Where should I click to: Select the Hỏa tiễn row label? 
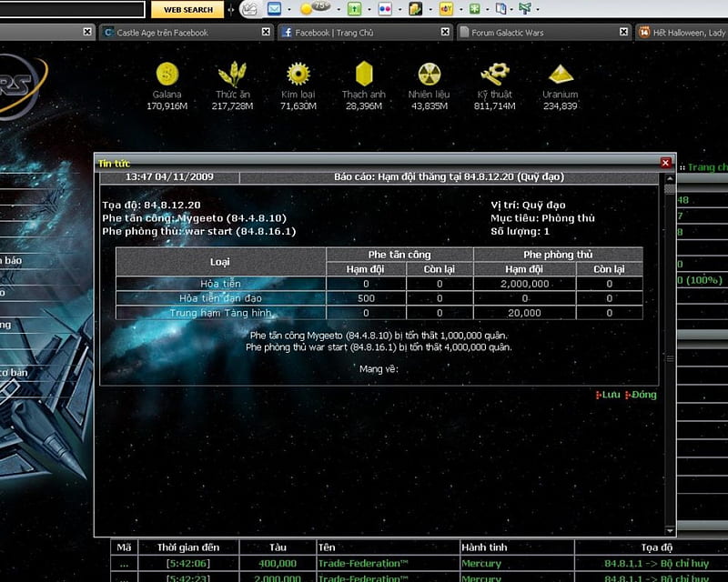(220, 284)
